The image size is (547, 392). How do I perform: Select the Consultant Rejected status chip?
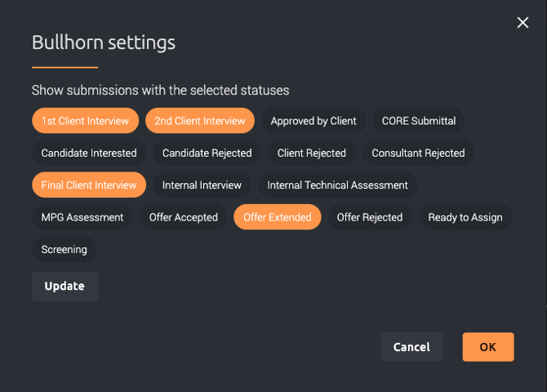click(x=418, y=153)
